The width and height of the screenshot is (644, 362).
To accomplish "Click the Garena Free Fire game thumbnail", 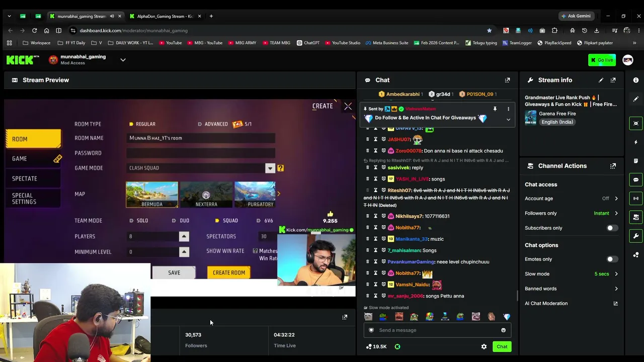I will click(531, 118).
